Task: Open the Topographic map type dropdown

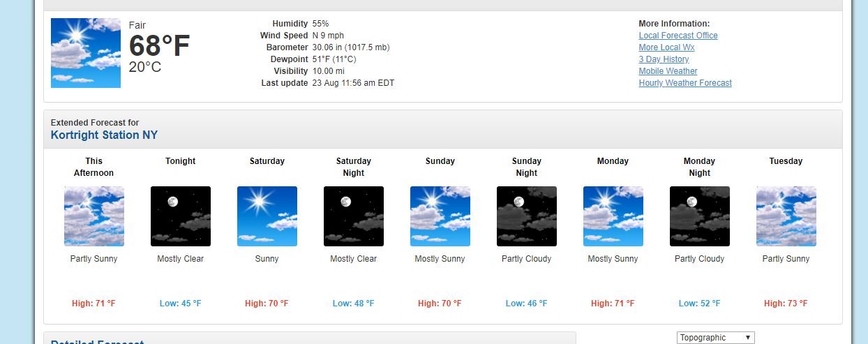Action: pyautogui.click(x=716, y=338)
